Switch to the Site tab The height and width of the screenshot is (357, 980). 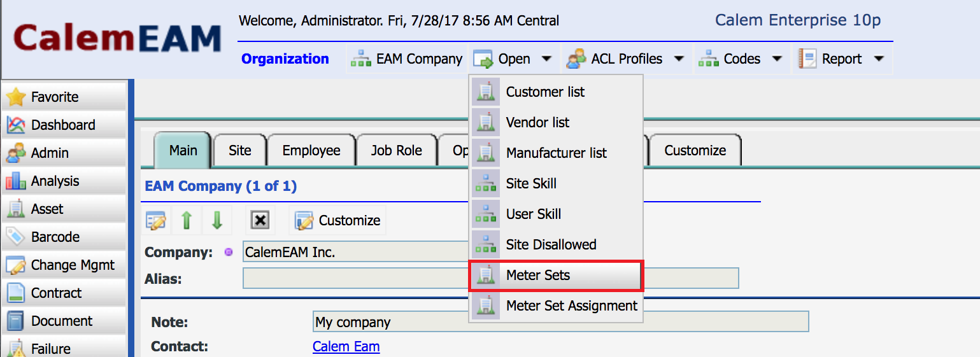pyautogui.click(x=240, y=151)
